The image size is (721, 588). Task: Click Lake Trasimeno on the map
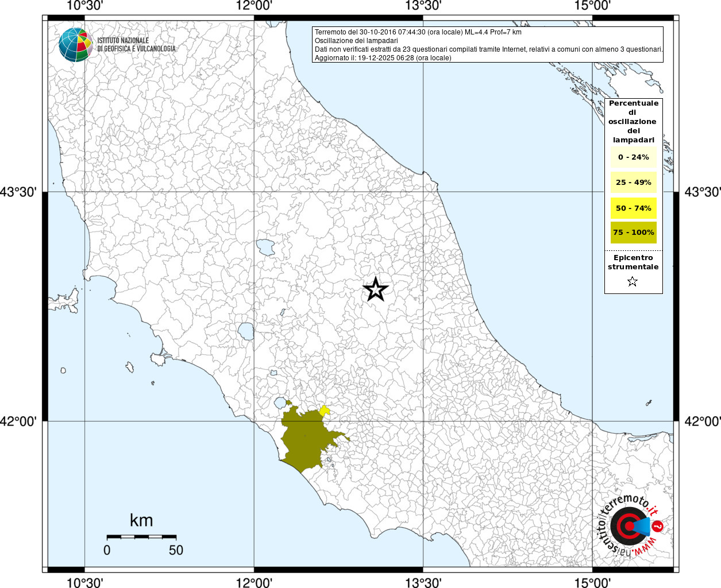(265, 247)
